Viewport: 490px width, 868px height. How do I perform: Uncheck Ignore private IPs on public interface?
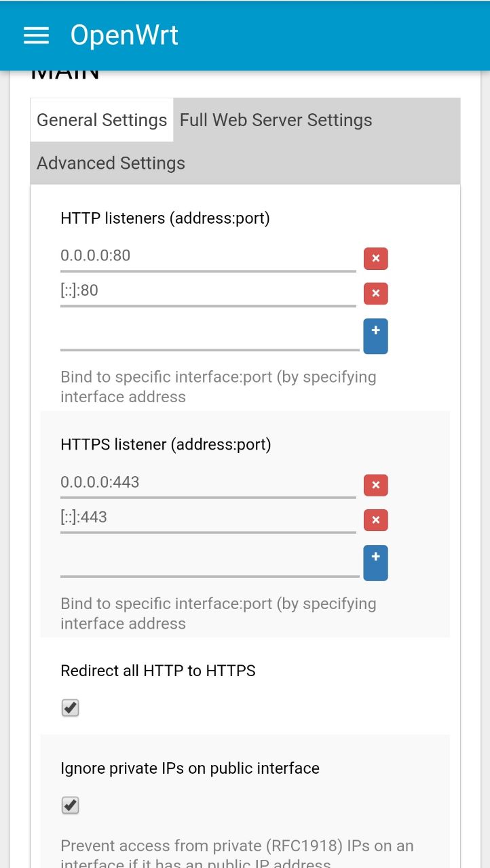[71, 806]
